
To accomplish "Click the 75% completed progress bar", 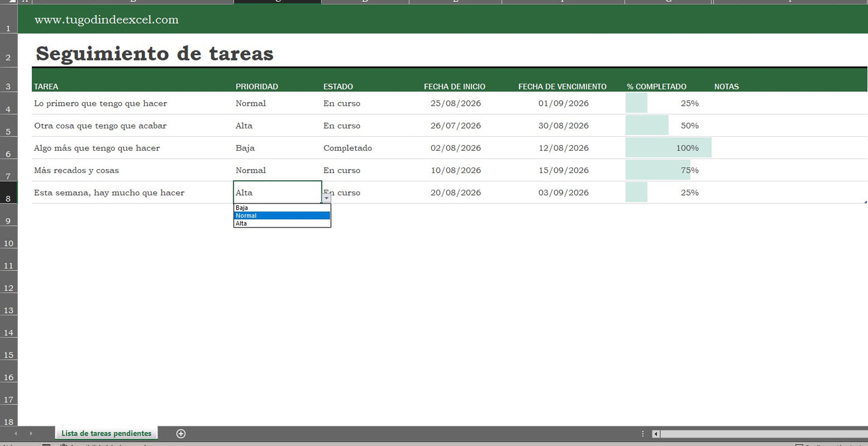I will point(658,170).
